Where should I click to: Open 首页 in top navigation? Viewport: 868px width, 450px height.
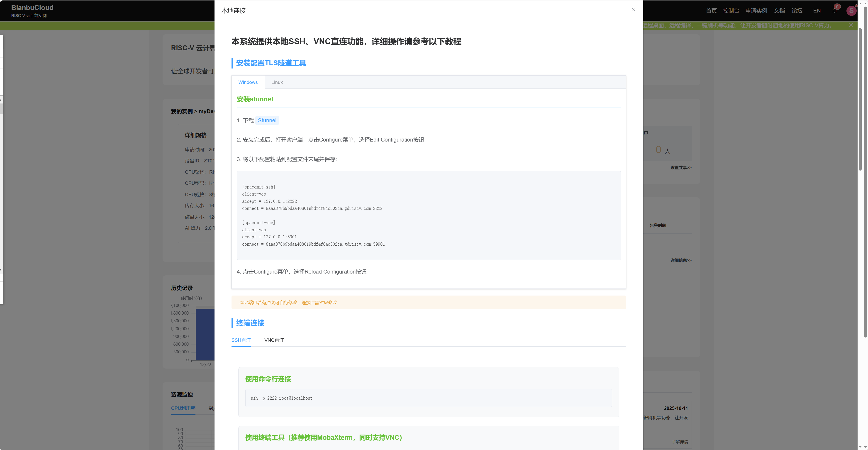click(711, 10)
